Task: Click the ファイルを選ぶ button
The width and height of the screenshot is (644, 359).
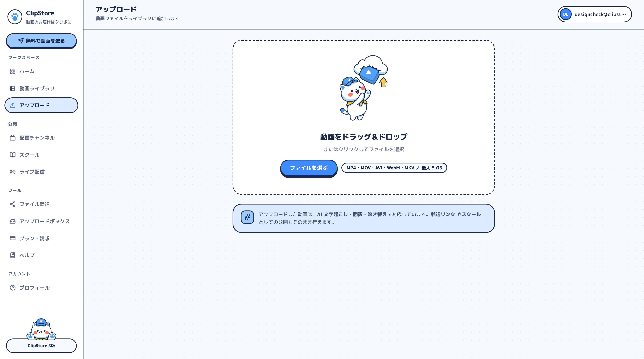Action: coord(309,168)
